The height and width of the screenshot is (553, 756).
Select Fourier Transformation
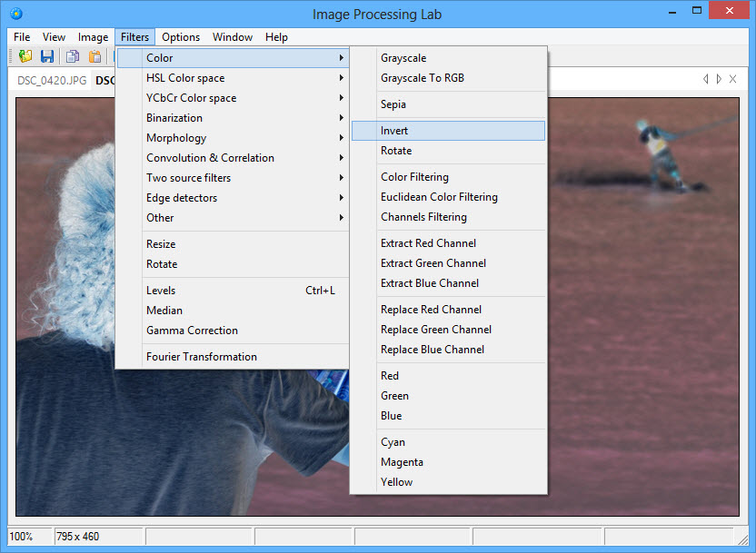233,357
